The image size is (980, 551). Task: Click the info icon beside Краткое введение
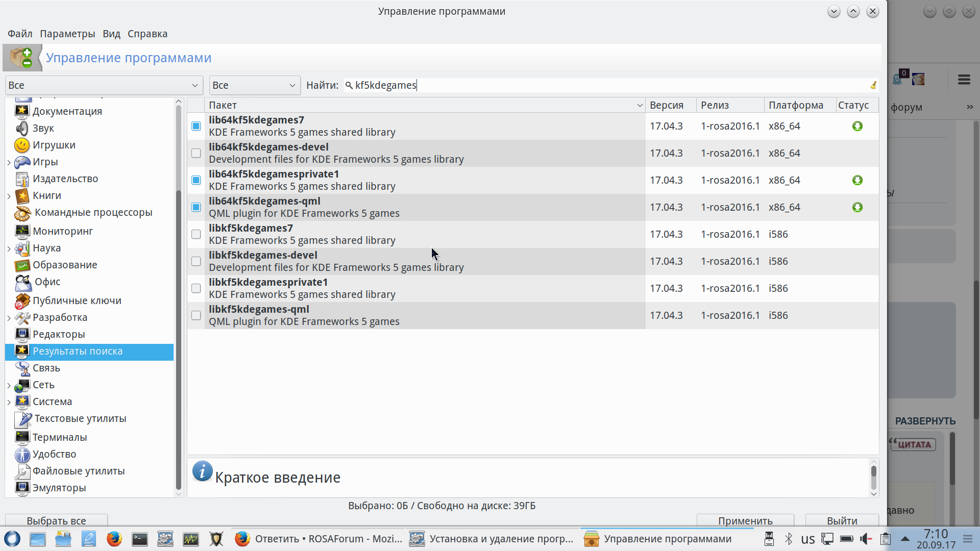202,472
